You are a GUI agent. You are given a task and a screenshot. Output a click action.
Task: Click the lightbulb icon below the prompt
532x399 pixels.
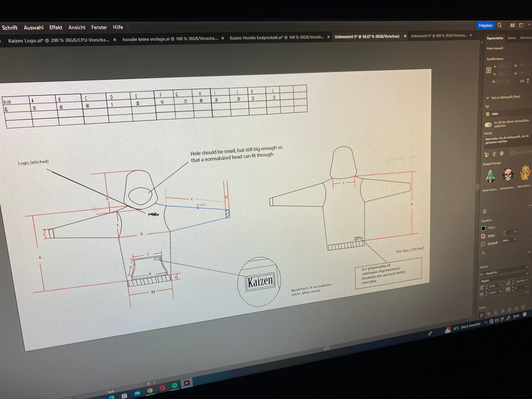point(494,154)
